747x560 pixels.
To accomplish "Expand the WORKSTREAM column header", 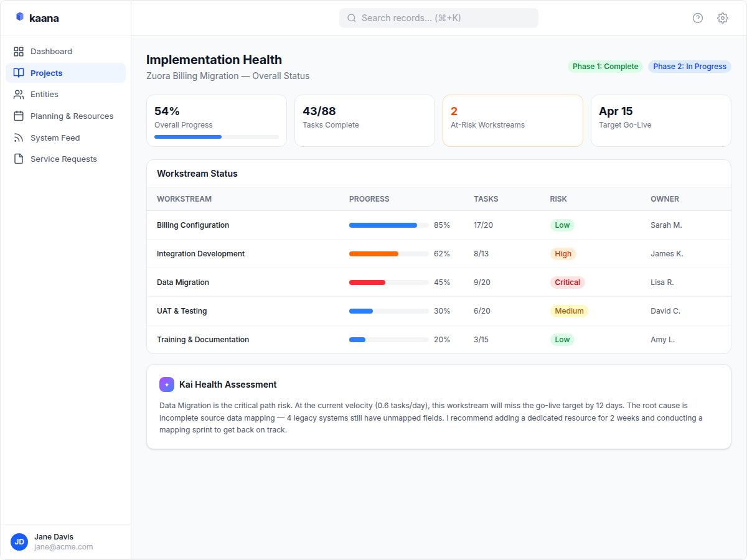I will click(x=184, y=198).
